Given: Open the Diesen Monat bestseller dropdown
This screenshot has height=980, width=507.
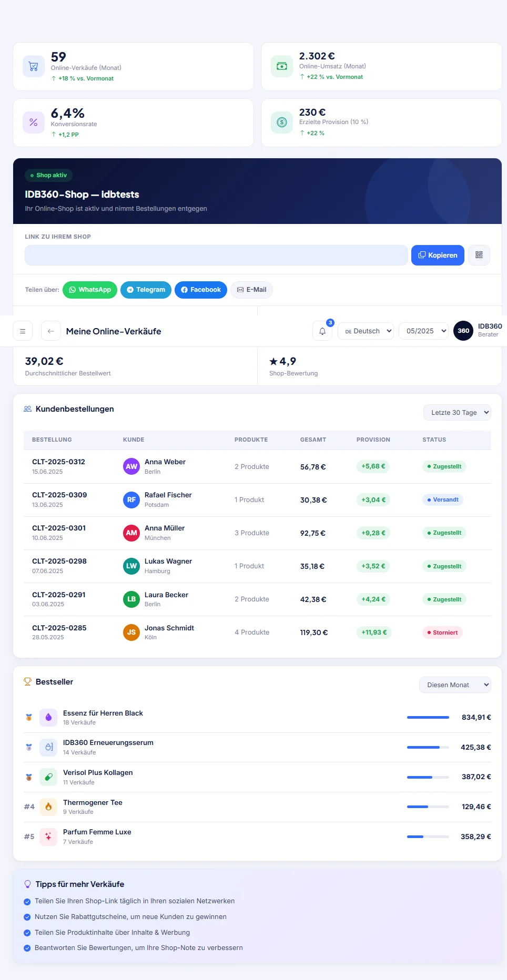Looking at the screenshot, I should [455, 685].
